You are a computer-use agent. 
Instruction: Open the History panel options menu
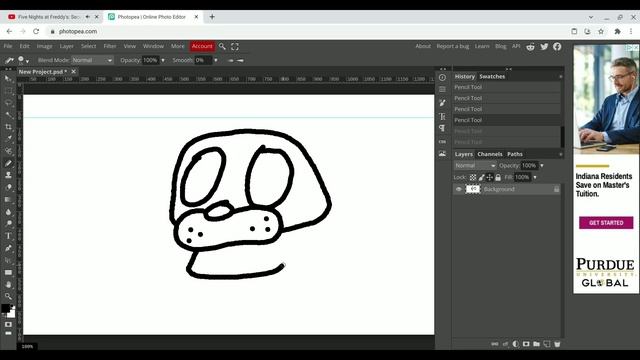(x=560, y=77)
